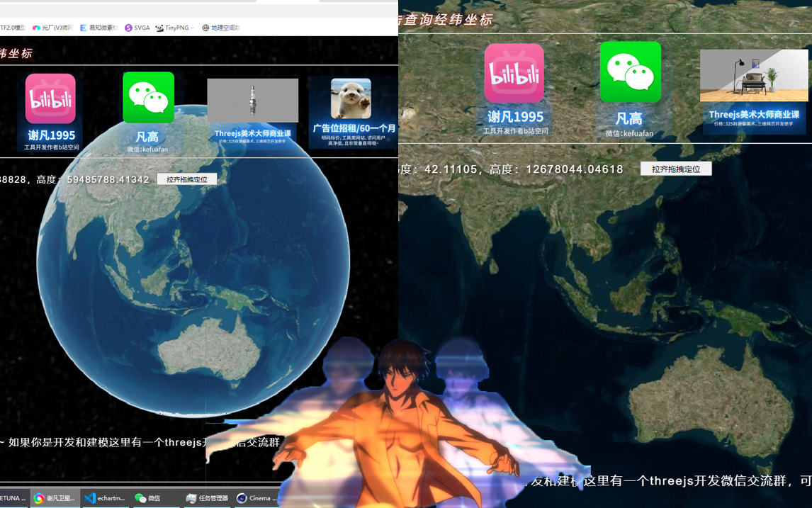Click the 凡高 label in the zoomed-in map view

point(629,119)
